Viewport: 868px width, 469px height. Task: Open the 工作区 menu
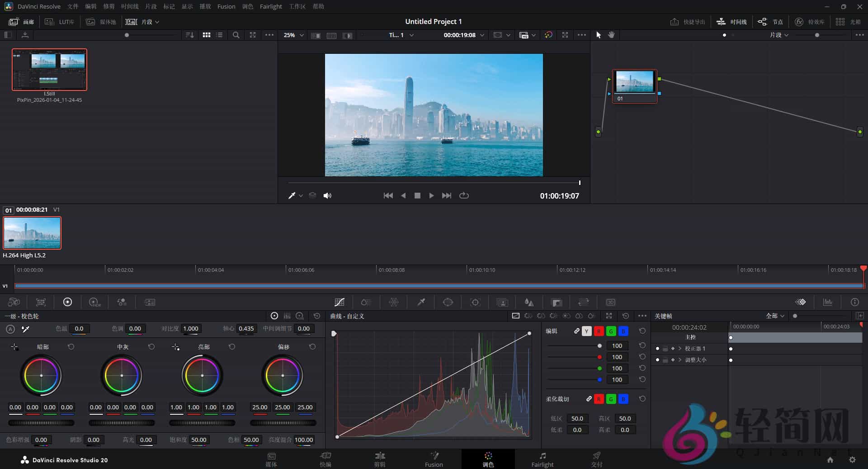point(297,6)
